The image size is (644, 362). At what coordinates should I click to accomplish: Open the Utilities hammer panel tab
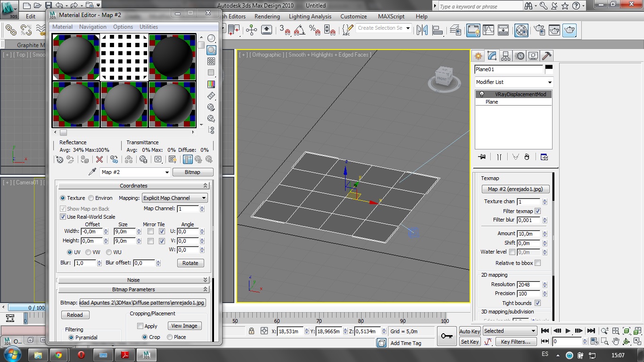547,56
